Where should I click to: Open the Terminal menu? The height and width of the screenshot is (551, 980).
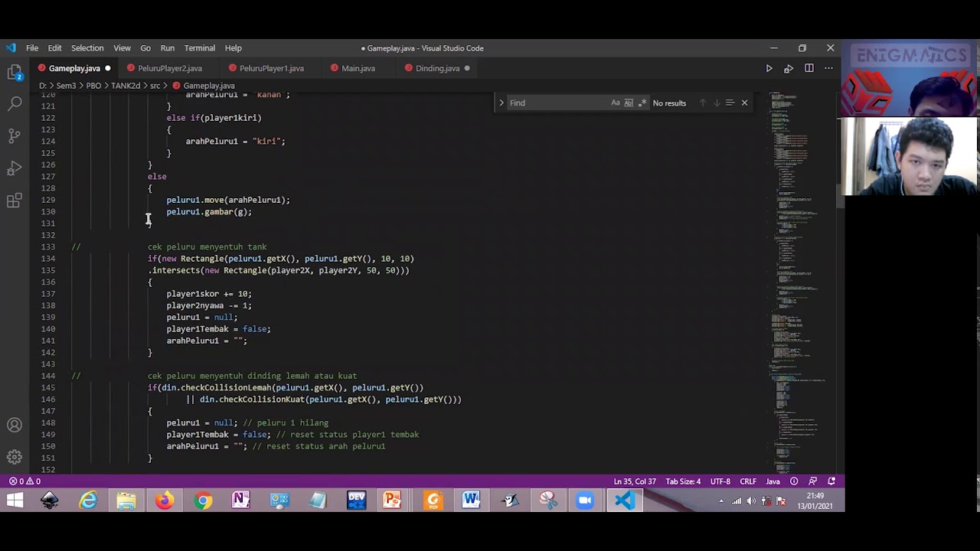click(199, 47)
